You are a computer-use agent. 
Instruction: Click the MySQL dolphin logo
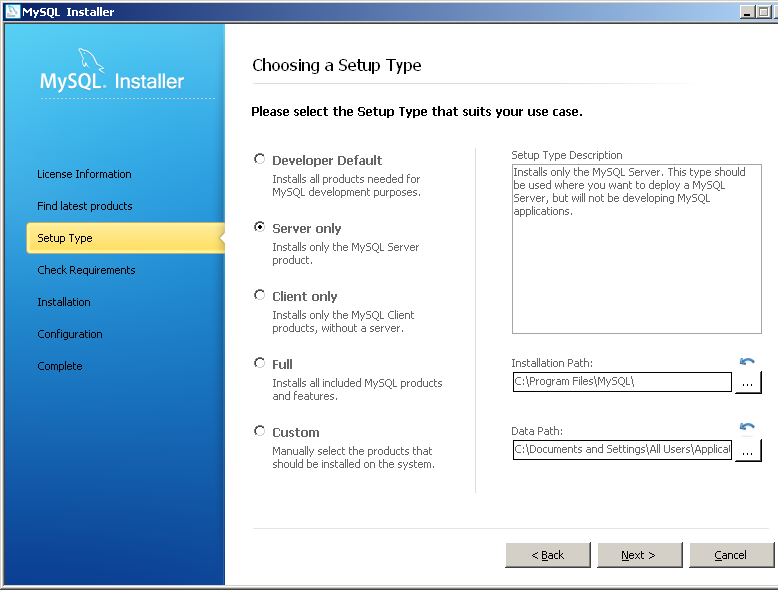click(91, 60)
